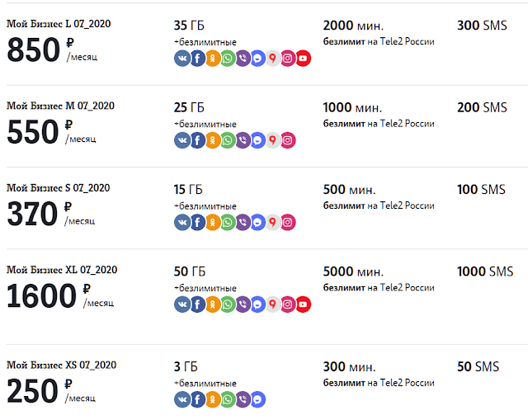Open the Мой Бизнес XL 07_2020 tariff title
Image resolution: width=528 pixels, height=420 pixels.
[x=62, y=270]
